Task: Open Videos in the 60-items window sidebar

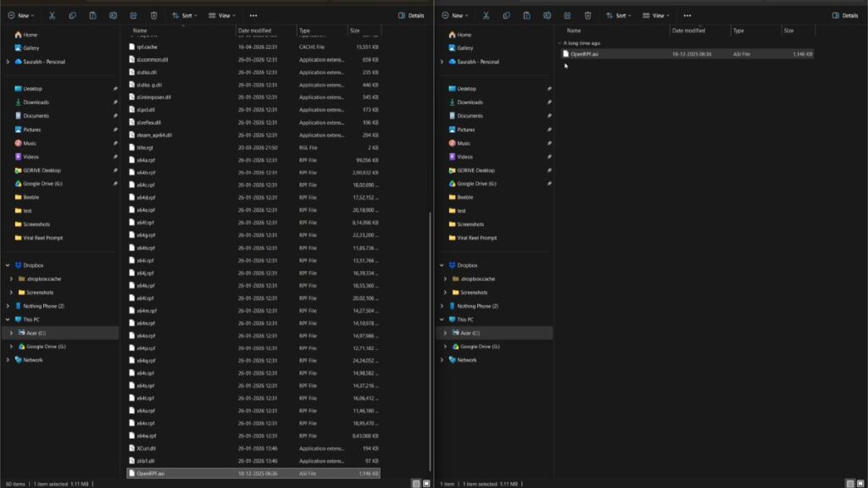Action: pyautogui.click(x=31, y=157)
